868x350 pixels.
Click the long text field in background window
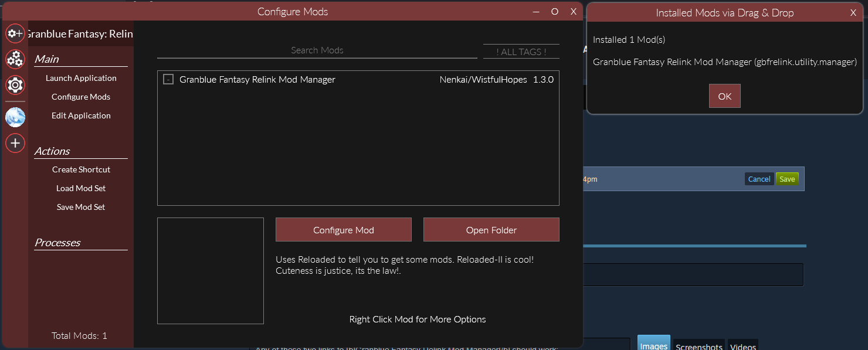[x=693, y=275]
